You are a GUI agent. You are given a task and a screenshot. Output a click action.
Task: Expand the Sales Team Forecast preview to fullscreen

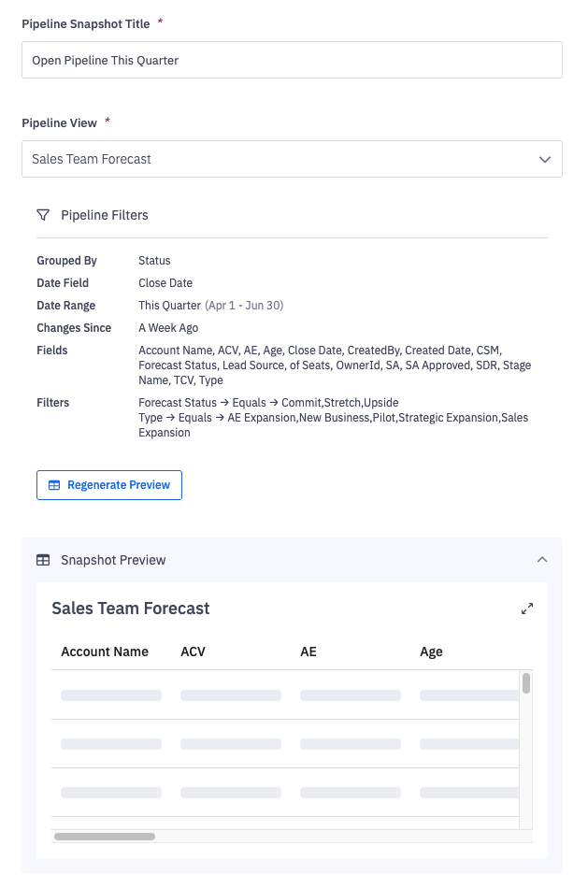click(x=527, y=609)
